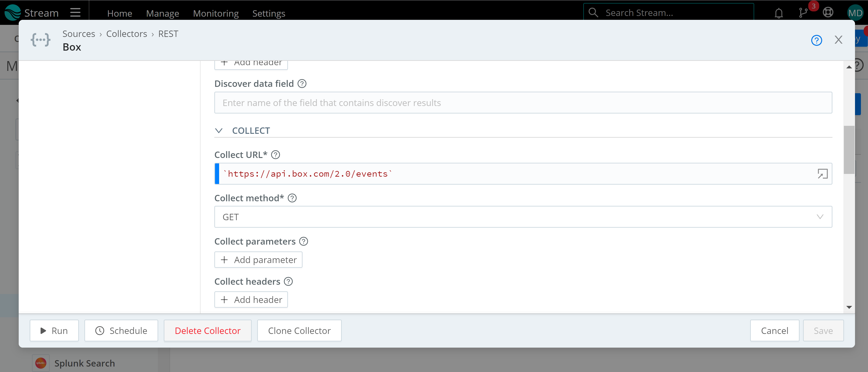Click Splunk Search in background page
This screenshot has width=868, height=372.
tap(85, 363)
